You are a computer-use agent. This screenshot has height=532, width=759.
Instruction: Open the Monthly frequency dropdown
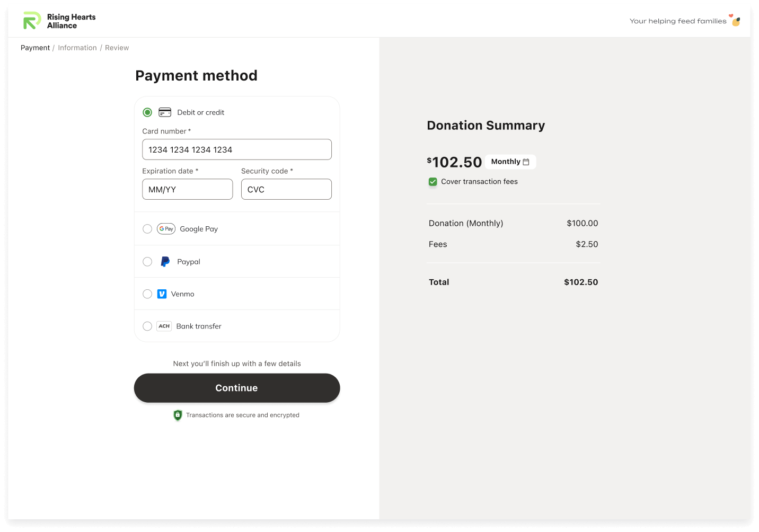point(510,162)
